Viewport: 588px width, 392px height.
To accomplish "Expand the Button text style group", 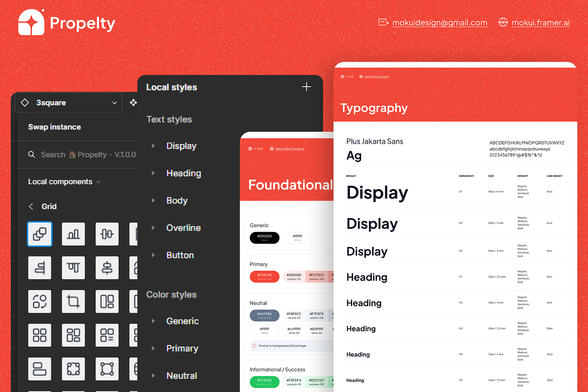I will coord(153,255).
